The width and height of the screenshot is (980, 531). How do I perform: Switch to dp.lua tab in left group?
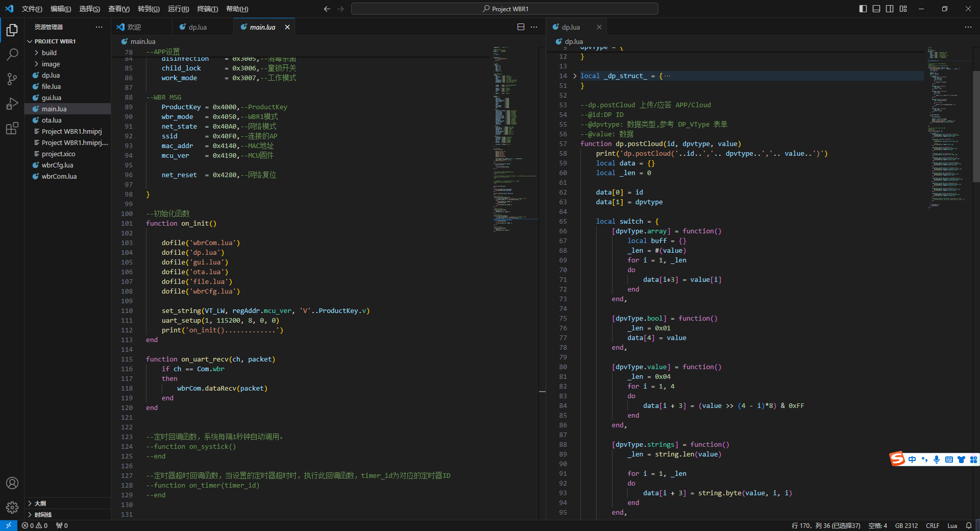(x=203, y=27)
